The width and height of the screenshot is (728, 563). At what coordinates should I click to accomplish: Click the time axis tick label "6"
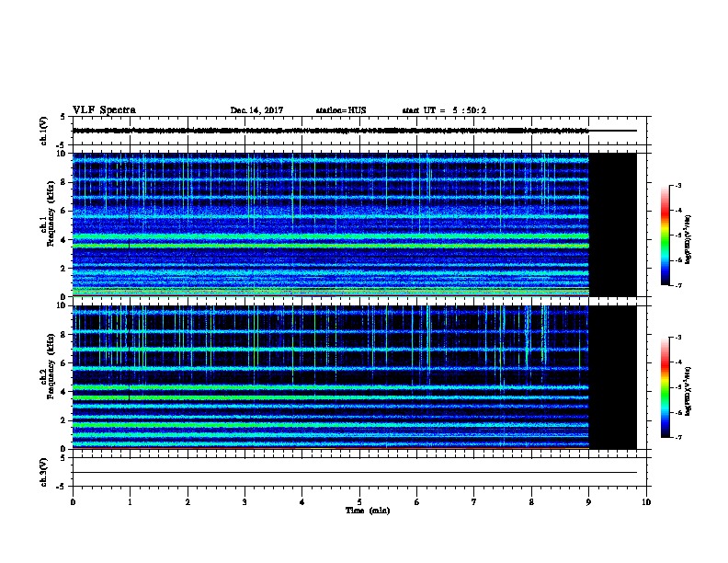(417, 502)
